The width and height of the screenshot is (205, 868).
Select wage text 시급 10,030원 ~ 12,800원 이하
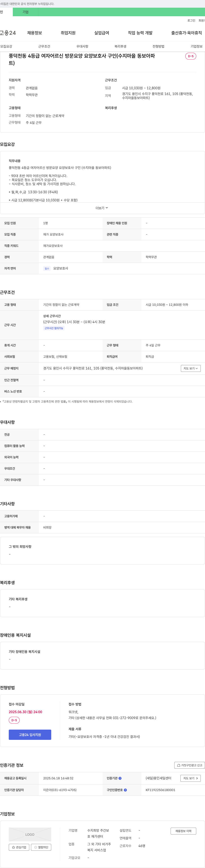167,305
